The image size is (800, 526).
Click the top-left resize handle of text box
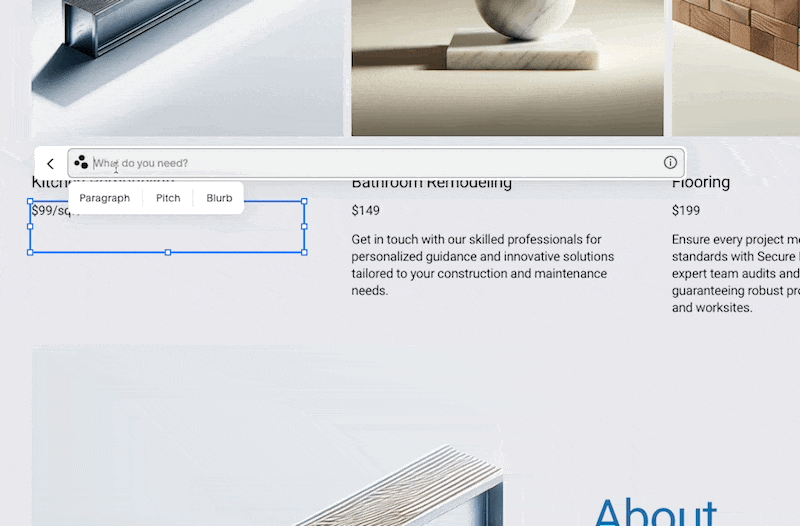click(30, 202)
